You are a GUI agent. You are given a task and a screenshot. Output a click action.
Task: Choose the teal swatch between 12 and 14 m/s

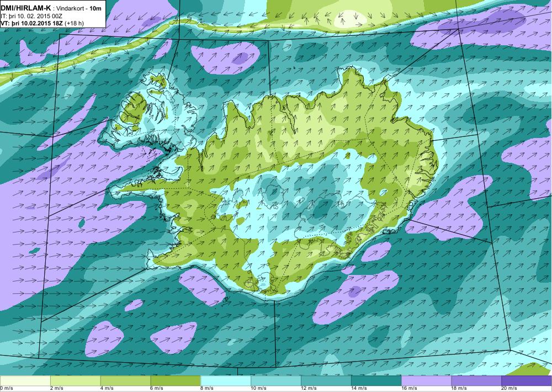coord(326,380)
